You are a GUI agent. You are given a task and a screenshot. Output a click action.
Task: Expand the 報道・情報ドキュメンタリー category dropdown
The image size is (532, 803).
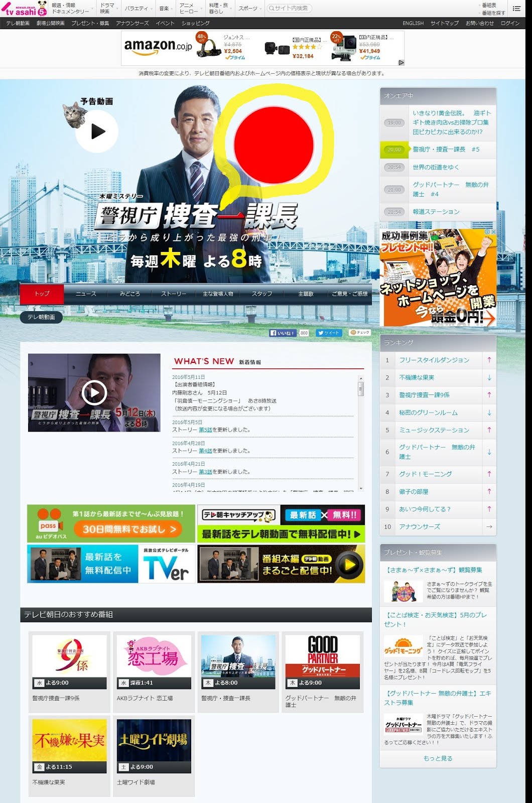point(72,9)
